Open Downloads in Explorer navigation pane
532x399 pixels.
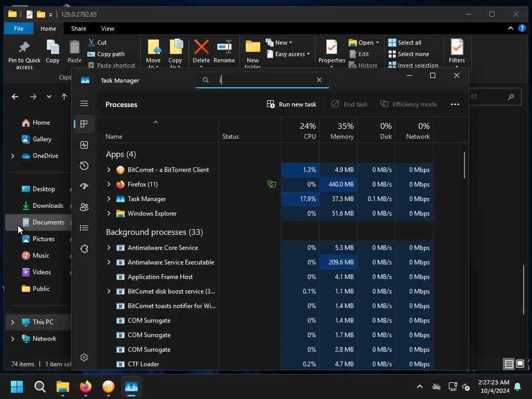[x=43, y=206]
